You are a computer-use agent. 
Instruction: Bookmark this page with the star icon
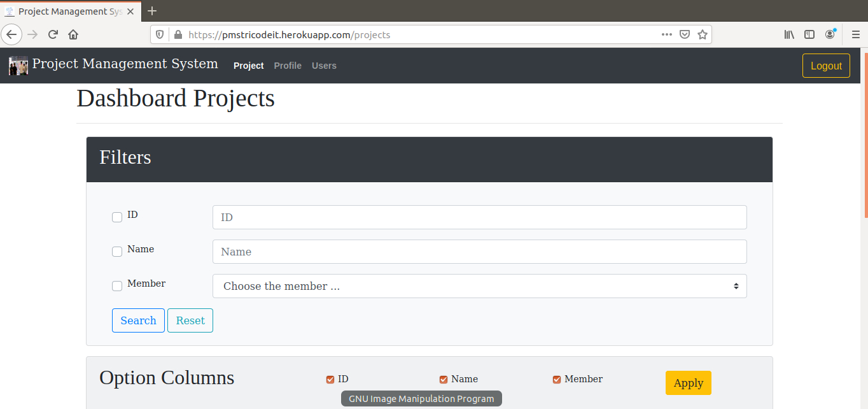click(703, 34)
